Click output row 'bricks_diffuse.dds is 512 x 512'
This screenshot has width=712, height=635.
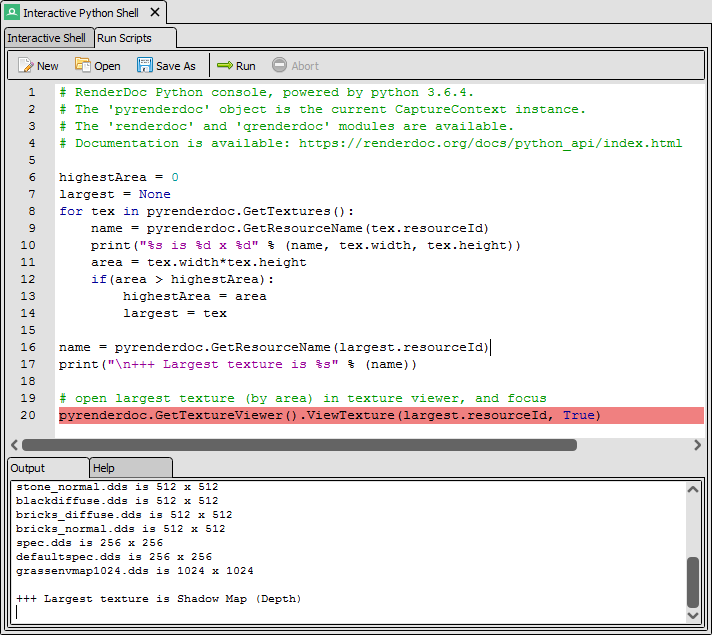124,515
